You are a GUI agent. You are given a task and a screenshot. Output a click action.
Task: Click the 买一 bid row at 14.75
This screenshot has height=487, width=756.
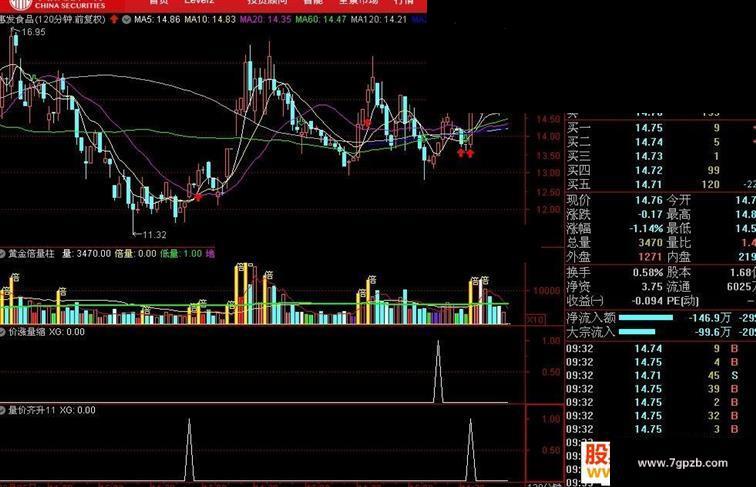point(661,128)
